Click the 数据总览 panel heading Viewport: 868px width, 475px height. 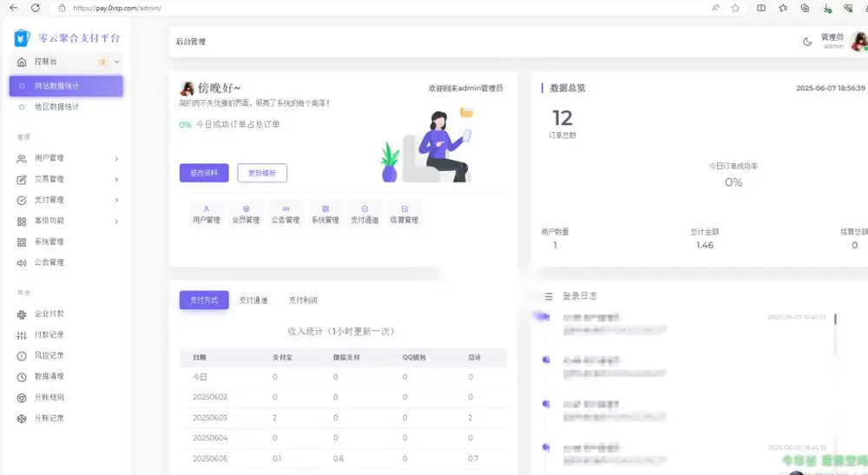point(568,88)
